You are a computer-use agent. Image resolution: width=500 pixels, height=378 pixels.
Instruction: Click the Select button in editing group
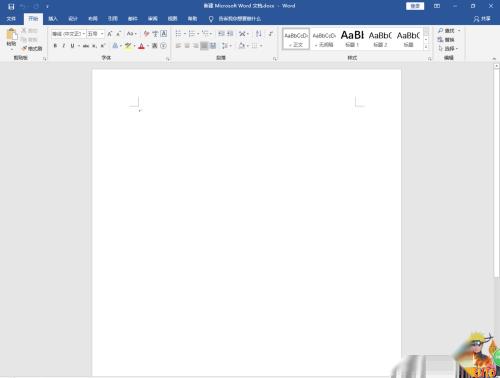(x=448, y=49)
